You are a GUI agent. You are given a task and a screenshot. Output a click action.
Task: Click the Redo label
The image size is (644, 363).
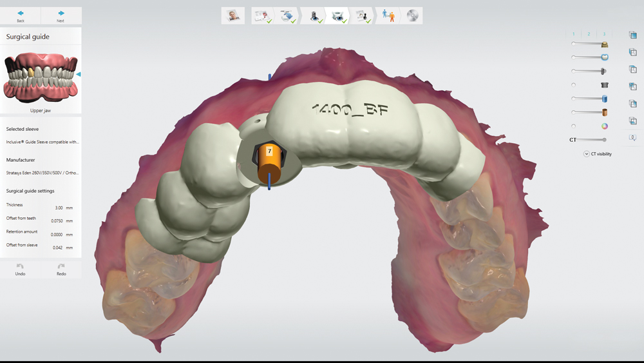[x=61, y=274]
